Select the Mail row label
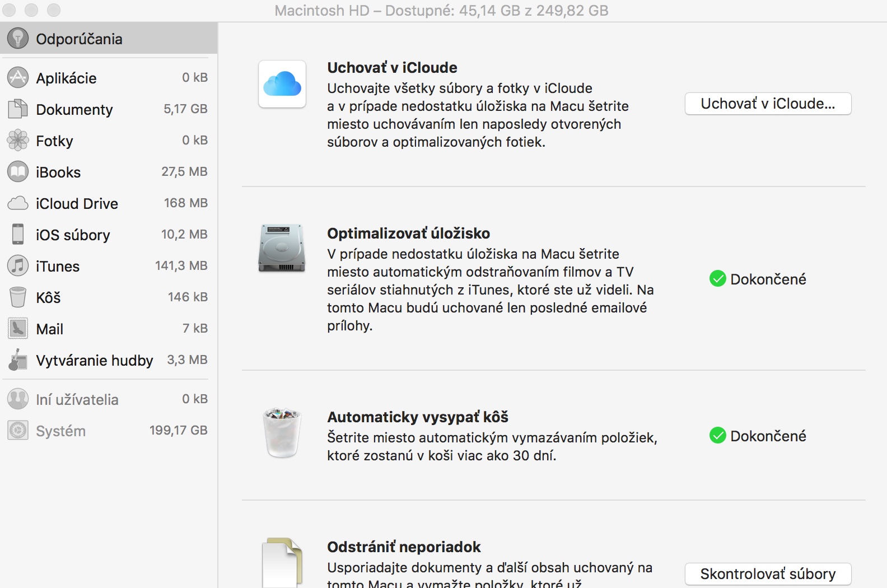The image size is (887, 588). (50, 329)
